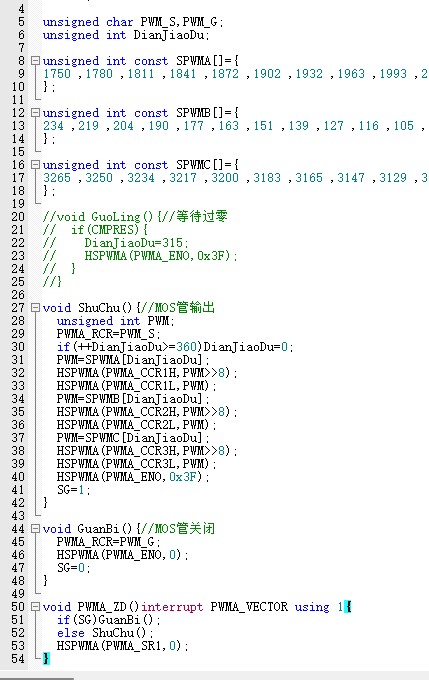This screenshot has height=680, width=429.
Task: Collapse the GuanBi function fold marker
Action: click(x=35, y=529)
